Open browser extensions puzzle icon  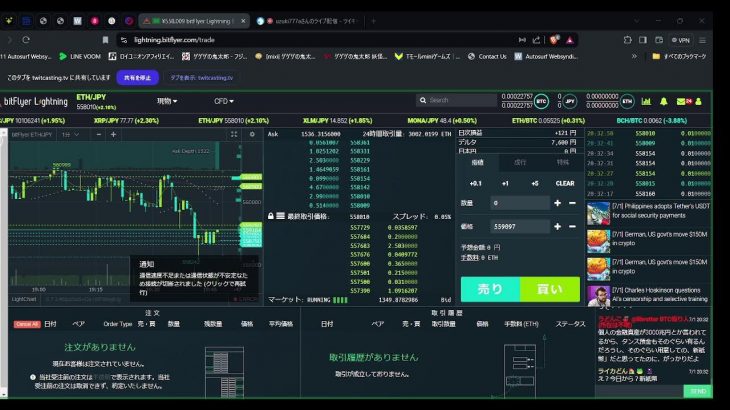[x=628, y=40]
